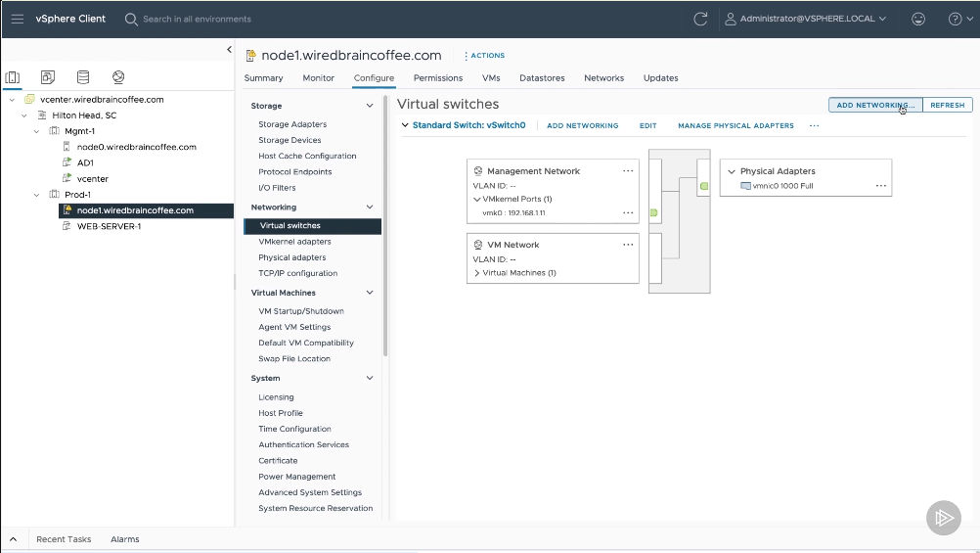Select the Hosts and Clusters inventory icon
This screenshot has width=980, height=553.
13,77
